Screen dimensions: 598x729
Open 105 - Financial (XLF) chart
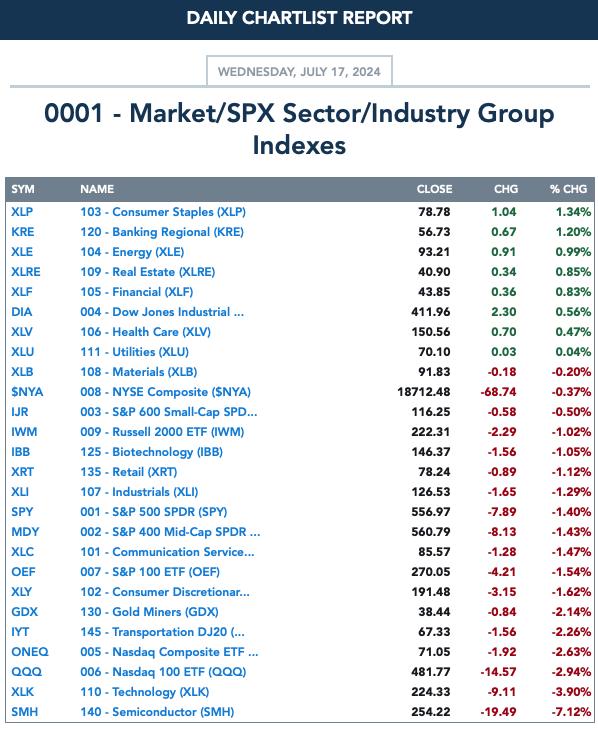[136, 292]
